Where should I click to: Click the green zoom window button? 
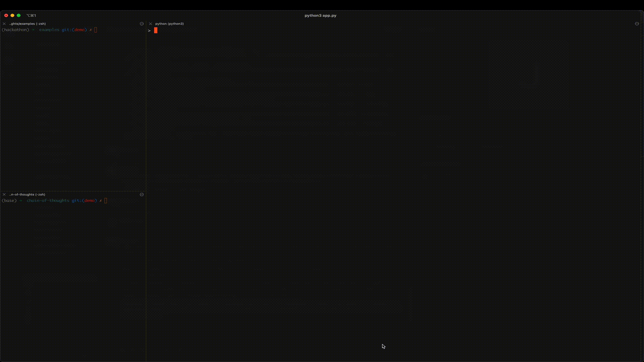(19, 15)
